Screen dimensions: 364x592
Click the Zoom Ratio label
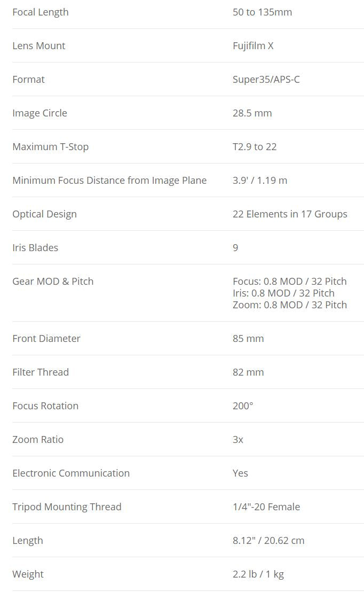click(x=38, y=440)
